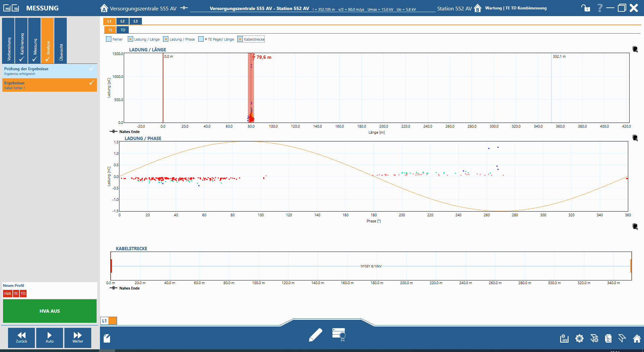Click the pencil edit icon
644x352 pixels.
315,335
